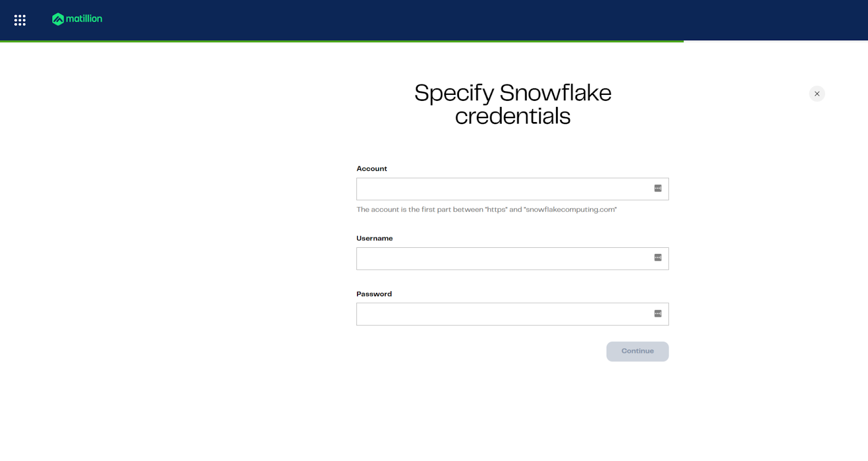The width and height of the screenshot is (868, 461).
Task: Click the Account field label
Action: [372, 169]
